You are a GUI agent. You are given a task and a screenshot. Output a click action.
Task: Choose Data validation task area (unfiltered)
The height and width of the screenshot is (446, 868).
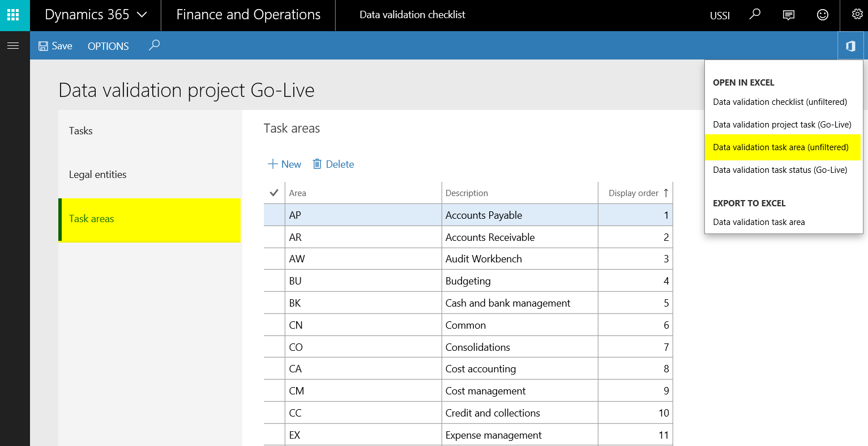(x=780, y=147)
